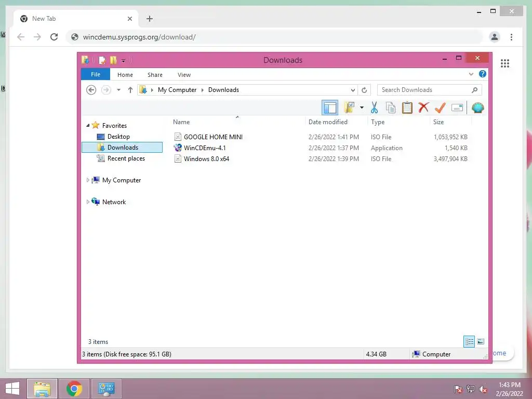This screenshot has height=399, width=532.
Task: Click the Rename icon in toolbar
Action: (457, 108)
